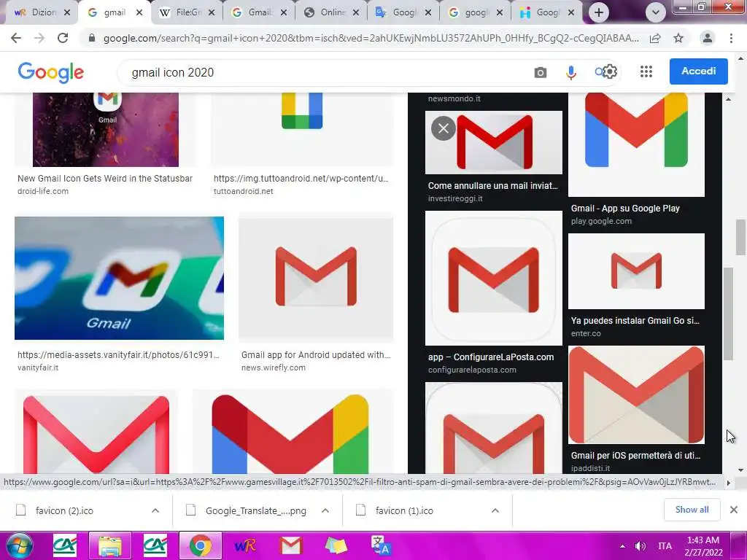Image resolution: width=747 pixels, height=560 pixels.
Task: Click the Accedi sign-in button
Action: (698, 71)
